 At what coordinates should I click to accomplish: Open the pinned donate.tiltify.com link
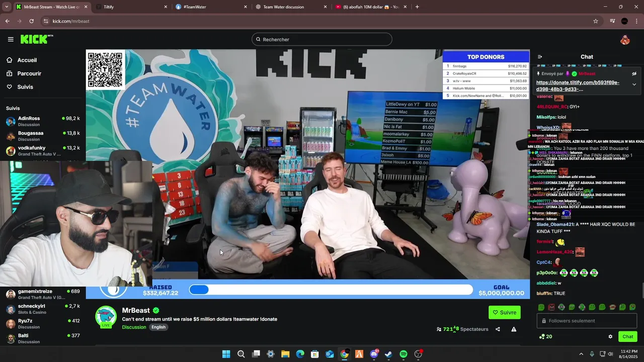[x=578, y=85]
